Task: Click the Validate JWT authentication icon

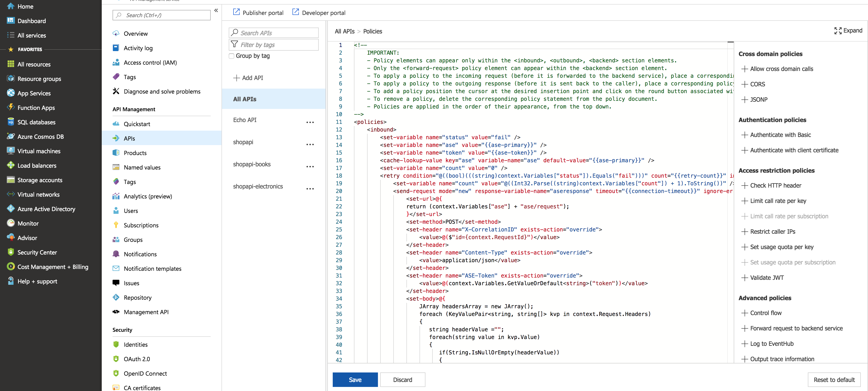Action: [743, 278]
